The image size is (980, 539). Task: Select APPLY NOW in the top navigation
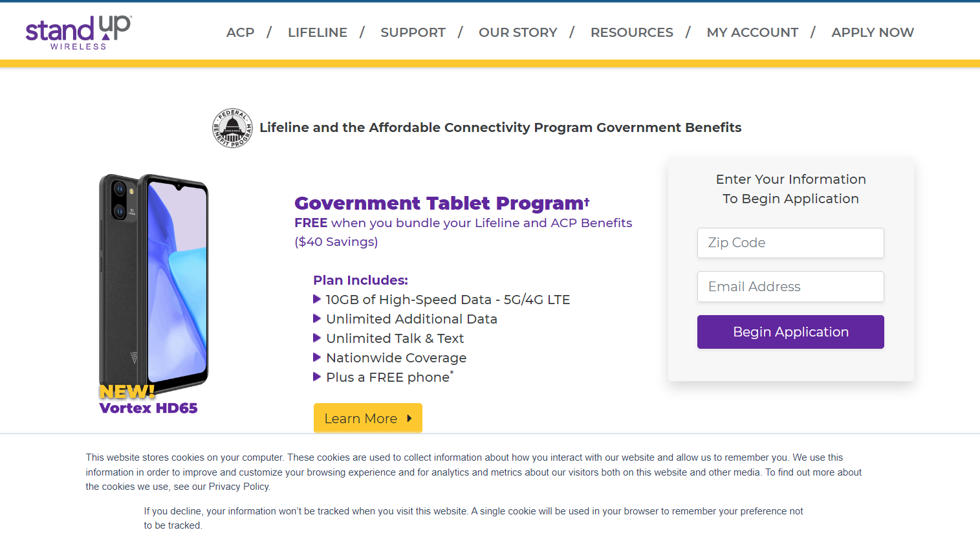873,32
